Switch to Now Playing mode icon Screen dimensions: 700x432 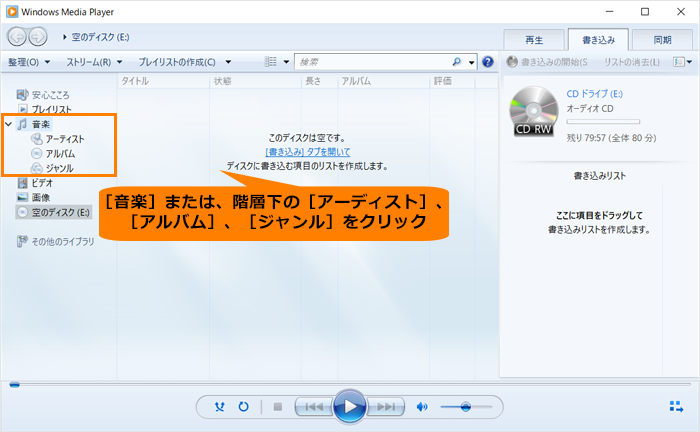(x=676, y=406)
